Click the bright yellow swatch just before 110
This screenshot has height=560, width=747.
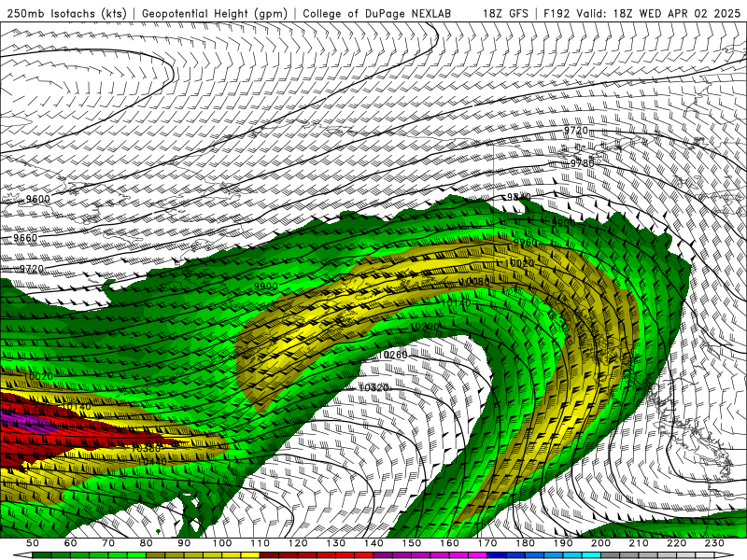coord(250,555)
